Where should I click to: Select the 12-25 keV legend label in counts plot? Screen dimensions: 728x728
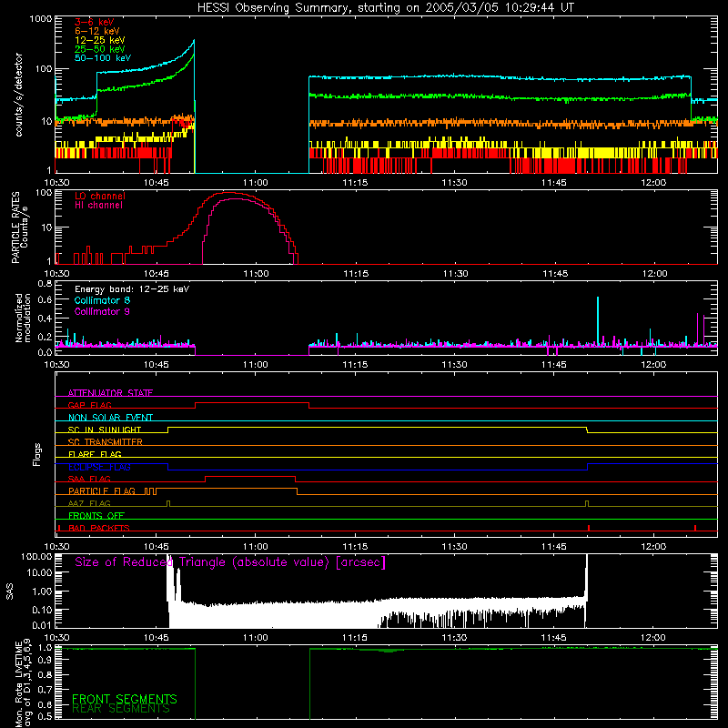coord(99,40)
